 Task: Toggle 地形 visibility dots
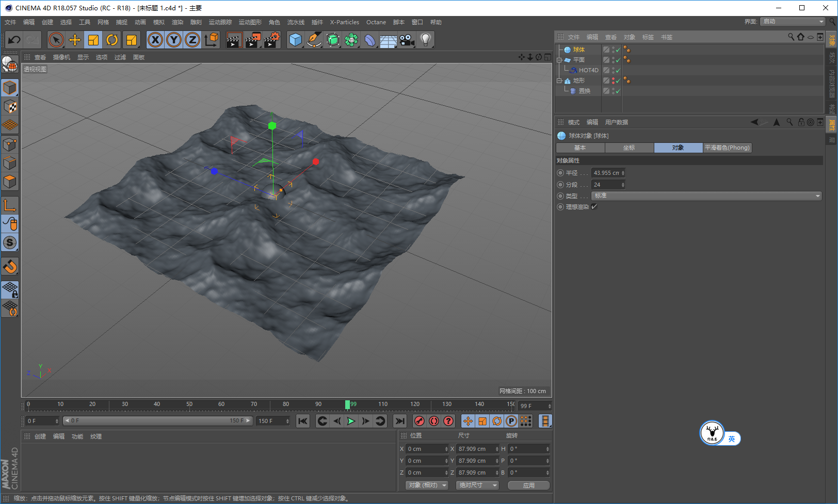tap(613, 80)
